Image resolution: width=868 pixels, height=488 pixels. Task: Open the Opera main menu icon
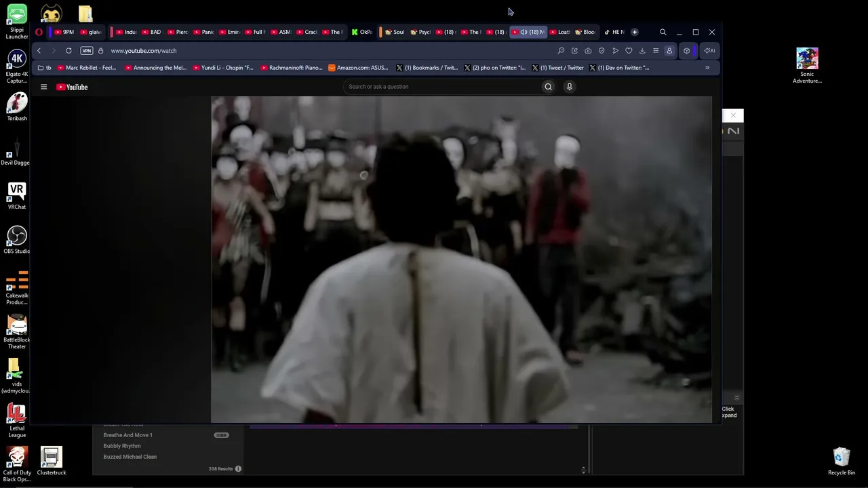39,32
